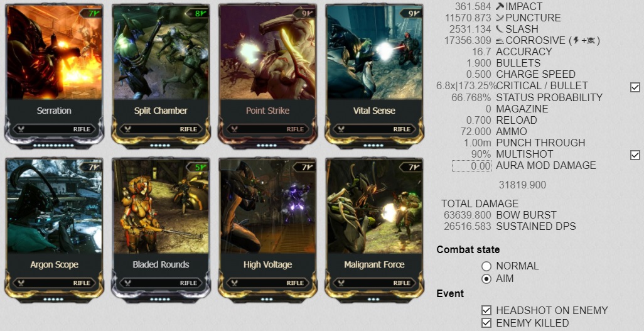The height and width of the screenshot is (331, 644).
Task: Disable Headshot on Enemy event
Action: pos(486,310)
